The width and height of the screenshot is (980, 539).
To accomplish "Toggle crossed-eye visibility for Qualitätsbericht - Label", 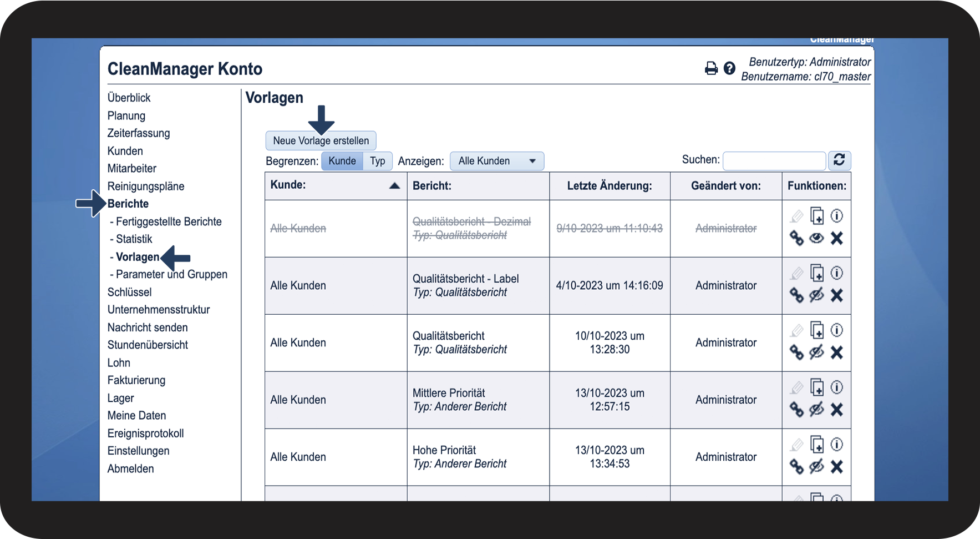I will click(816, 295).
